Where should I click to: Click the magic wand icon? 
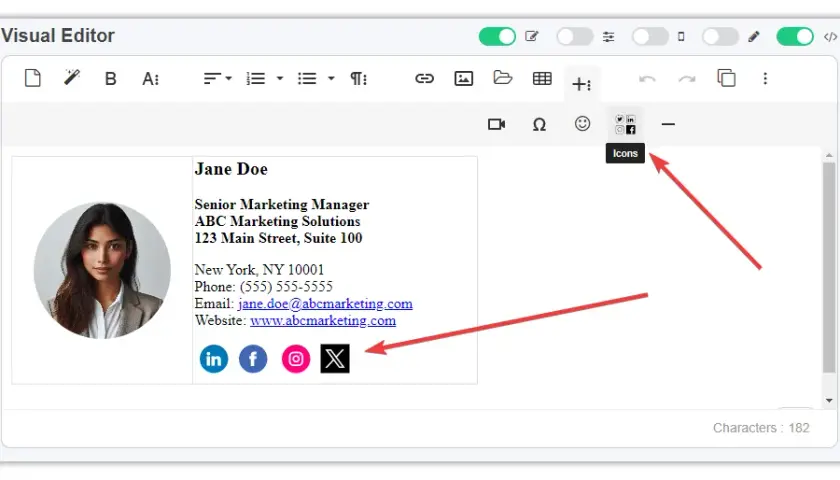(72, 78)
